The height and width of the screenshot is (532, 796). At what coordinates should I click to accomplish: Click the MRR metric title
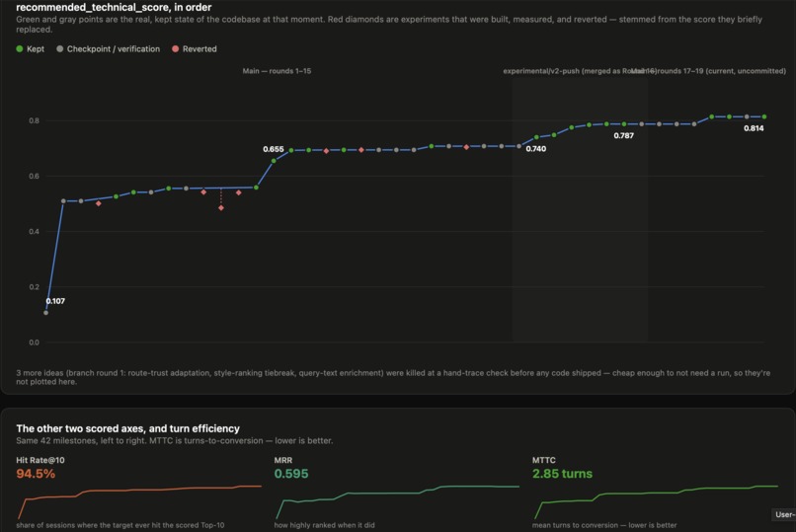pyautogui.click(x=283, y=460)
